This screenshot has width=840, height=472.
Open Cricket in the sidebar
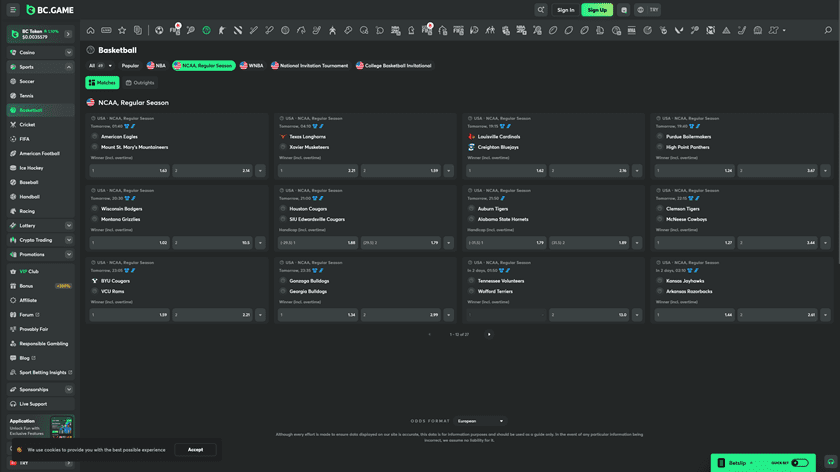point(40,125)
